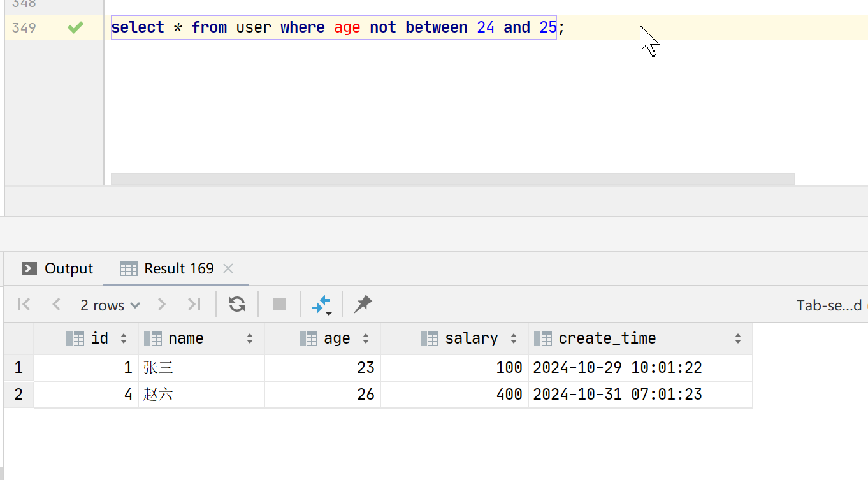Viewport: 868px width, 480px height.
Task: Click the table icon in create_time header
Action: point(543,338)
